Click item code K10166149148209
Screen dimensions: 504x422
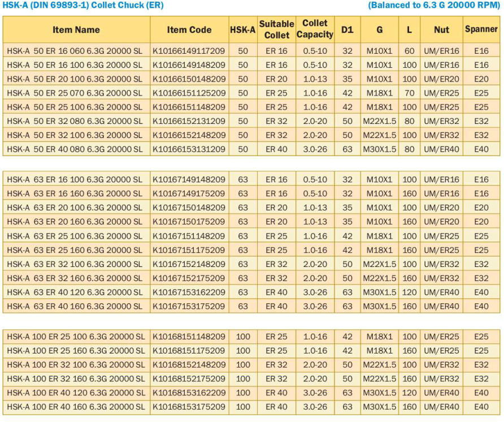pos(189,65)
